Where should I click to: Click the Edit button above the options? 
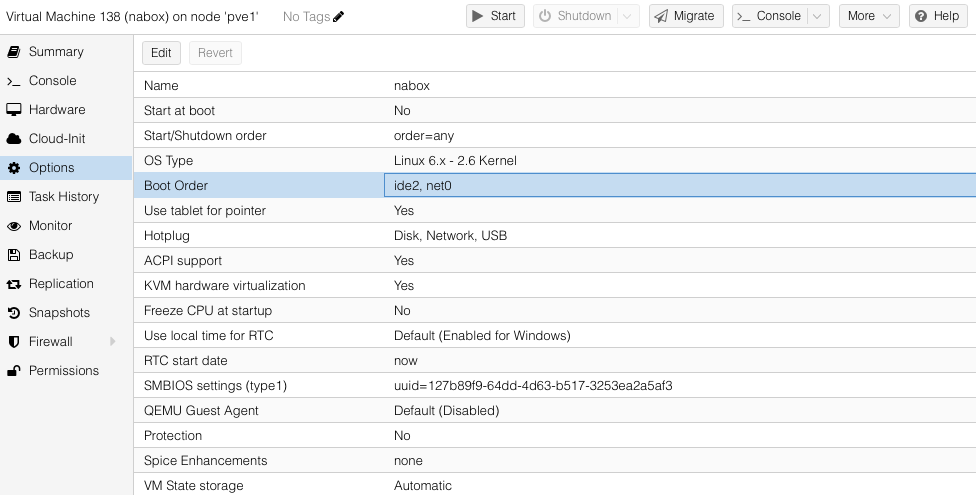[161, 53]
